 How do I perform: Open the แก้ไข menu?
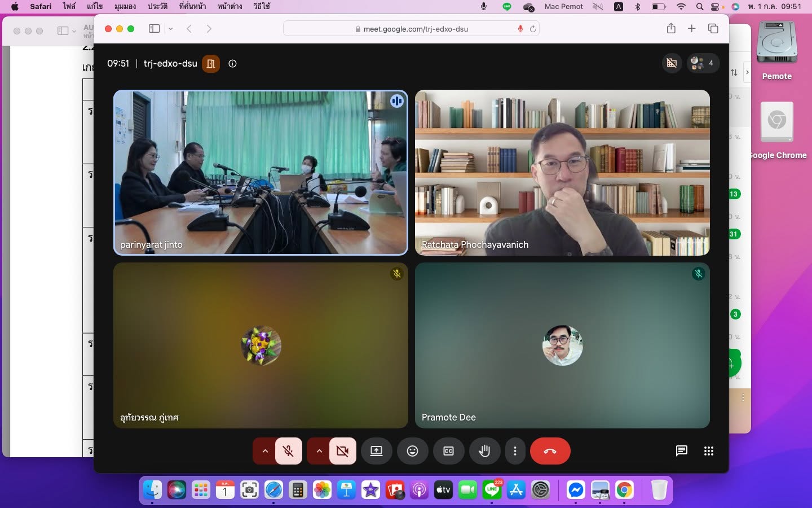click(x=95, y=6)
